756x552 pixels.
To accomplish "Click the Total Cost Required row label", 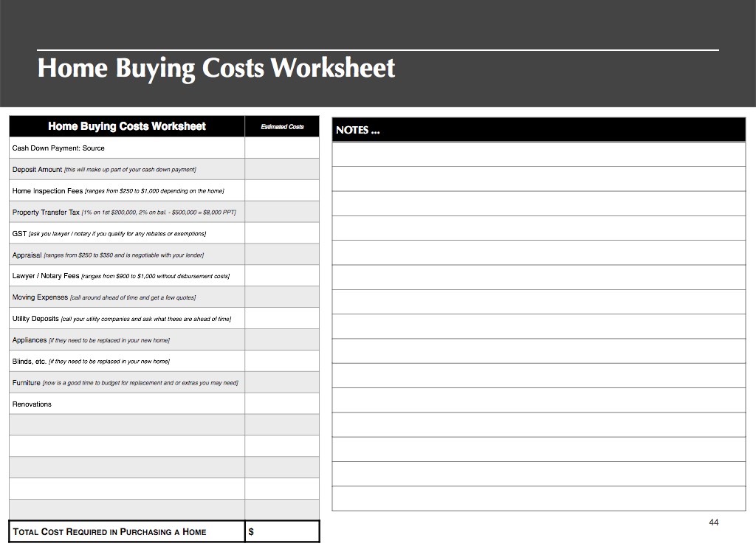I will 109,532.
